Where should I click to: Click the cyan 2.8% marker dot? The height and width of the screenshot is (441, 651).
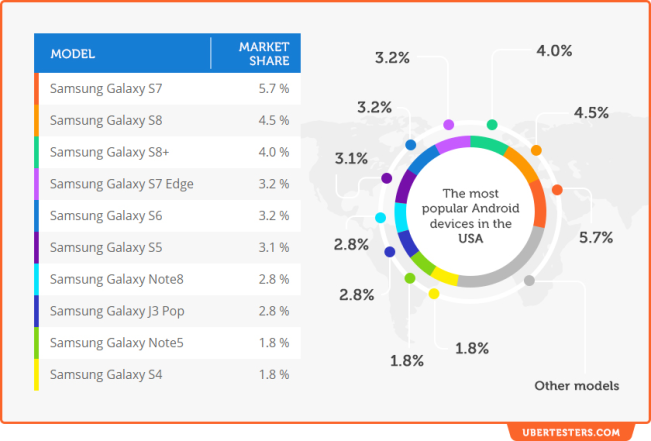coord(380,218)
